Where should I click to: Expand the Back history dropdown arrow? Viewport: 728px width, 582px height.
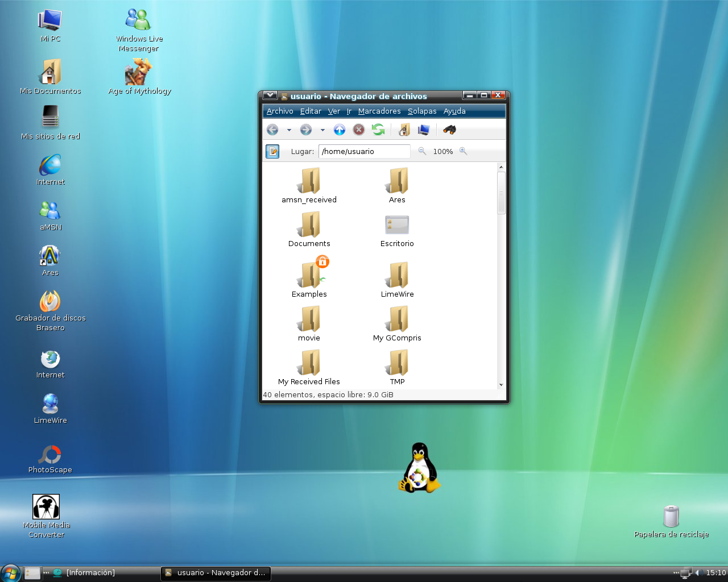[289, 130]
